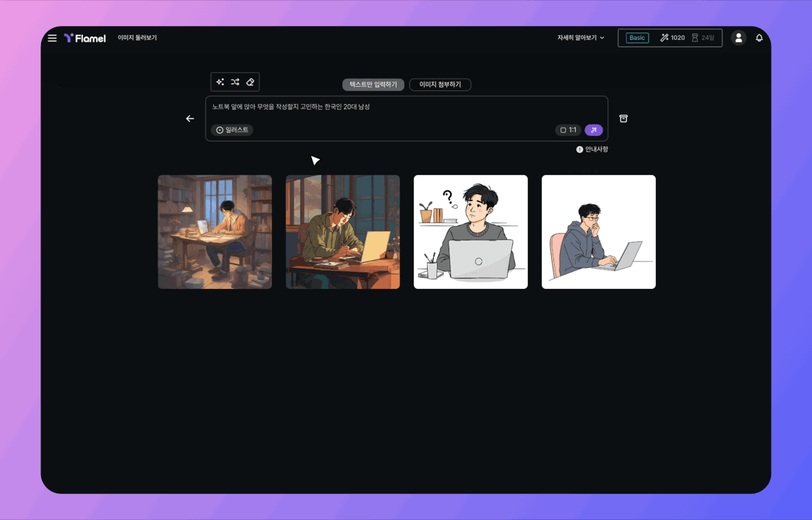Switch to 이미지 첨부하기 mode
This screenshot has width=812, height=520.
[x=440, y=84]
